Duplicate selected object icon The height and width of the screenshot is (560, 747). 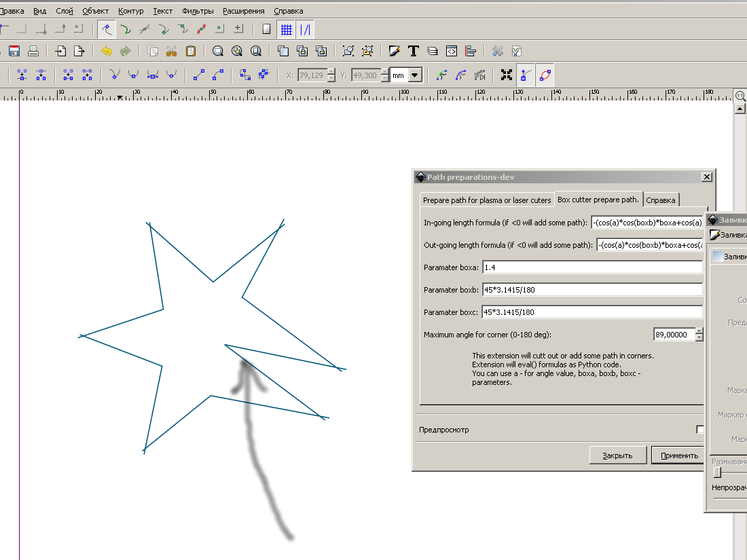[283, 51]
